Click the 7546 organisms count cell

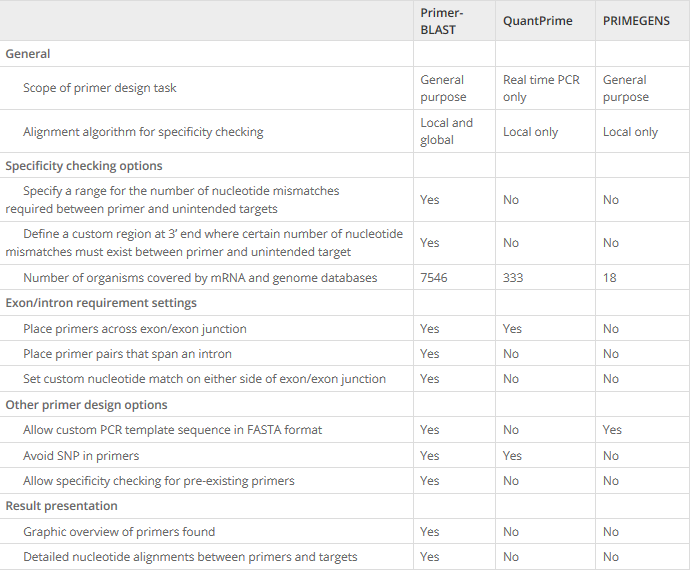coord(434,277)
